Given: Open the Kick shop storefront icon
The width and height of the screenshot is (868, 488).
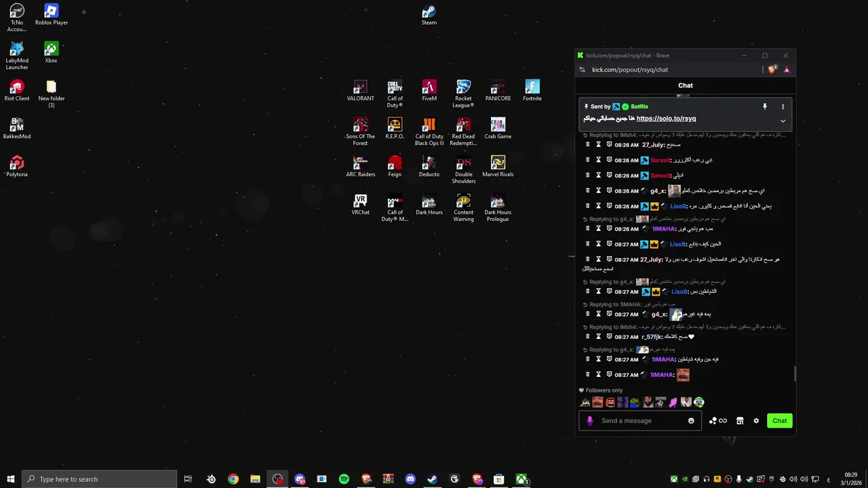Looking at the screenshot, I should pos(740,421).
